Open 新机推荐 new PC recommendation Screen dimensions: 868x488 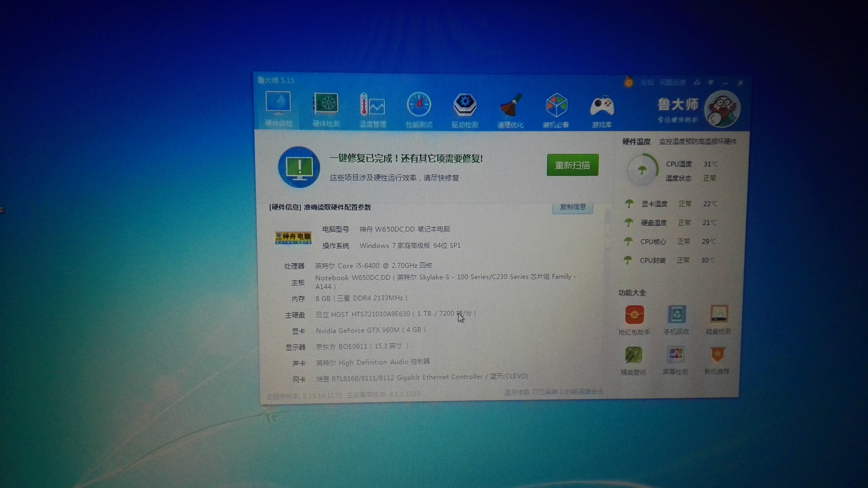717,360
